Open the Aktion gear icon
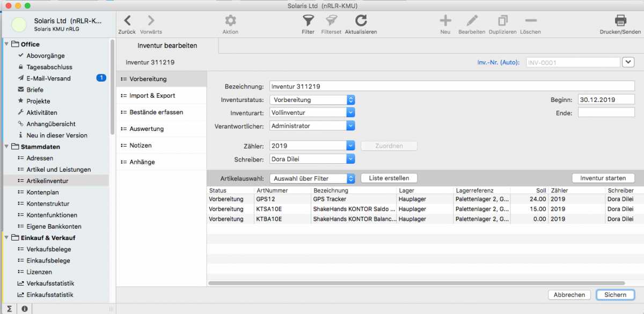 (x=230, y=21)
